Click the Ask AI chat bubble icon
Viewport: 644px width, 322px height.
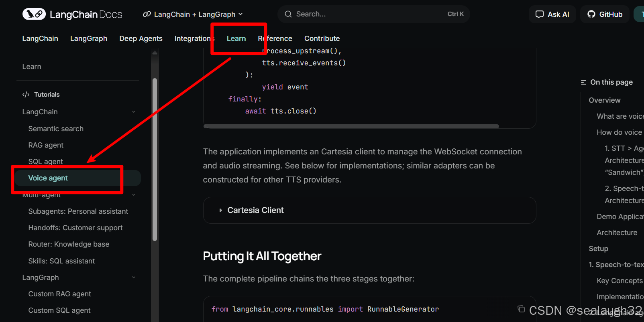[540, 14]
